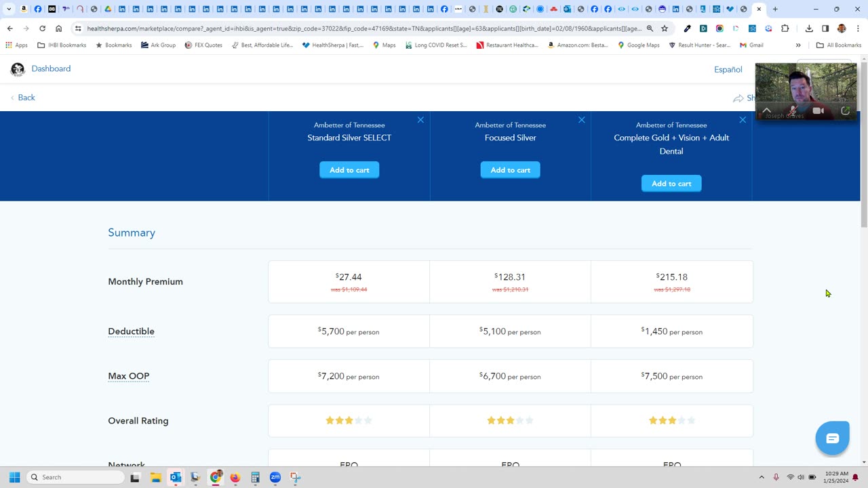Open the Dashboard link
This screenshot has width=868, height=488.
pyautogui.click(x=51, y=68)
